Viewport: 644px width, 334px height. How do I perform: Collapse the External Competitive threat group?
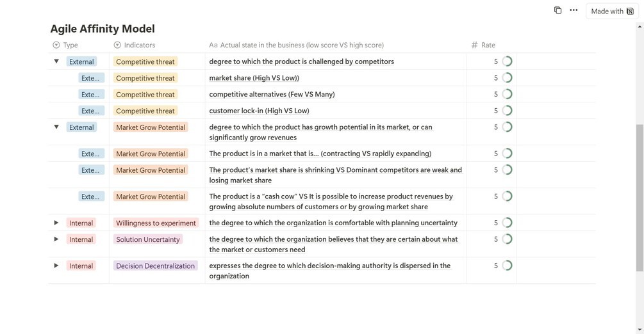click(x=56, y=61)
